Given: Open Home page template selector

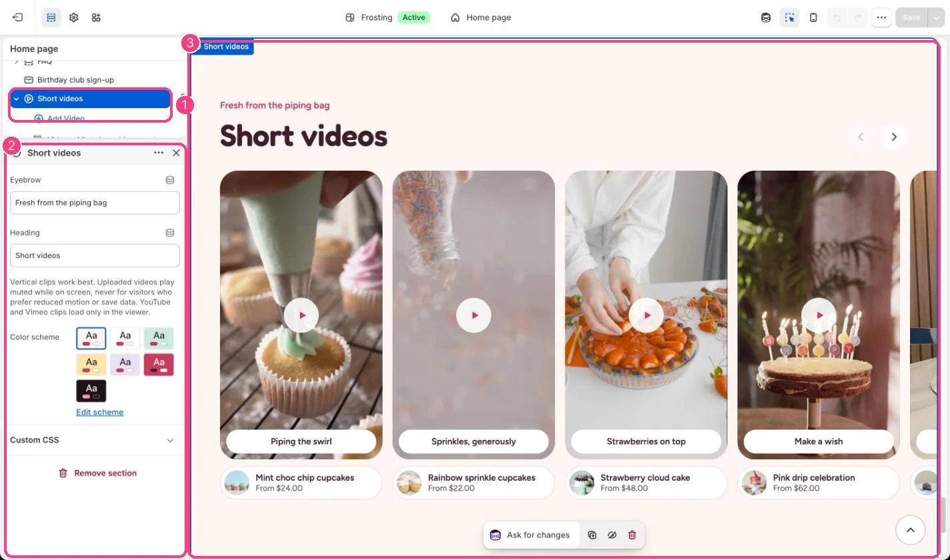Looking at the screenshot, I should 481,17.
